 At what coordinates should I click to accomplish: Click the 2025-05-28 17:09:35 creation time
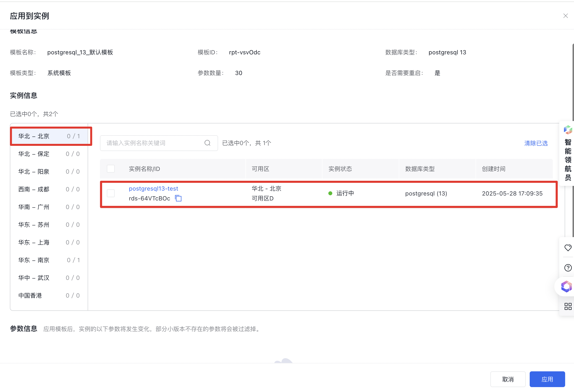tap(512, 193)
